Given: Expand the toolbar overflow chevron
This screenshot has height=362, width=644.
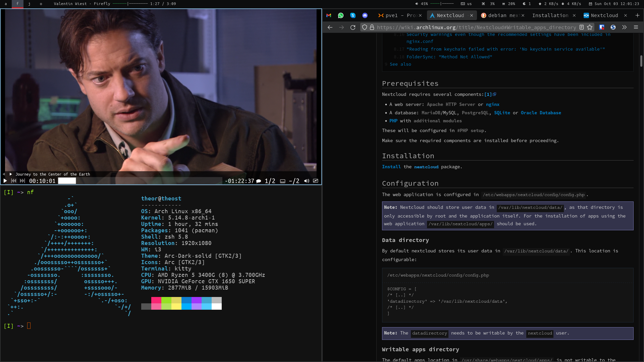Looking at the screenshot, I should point(625,27).
